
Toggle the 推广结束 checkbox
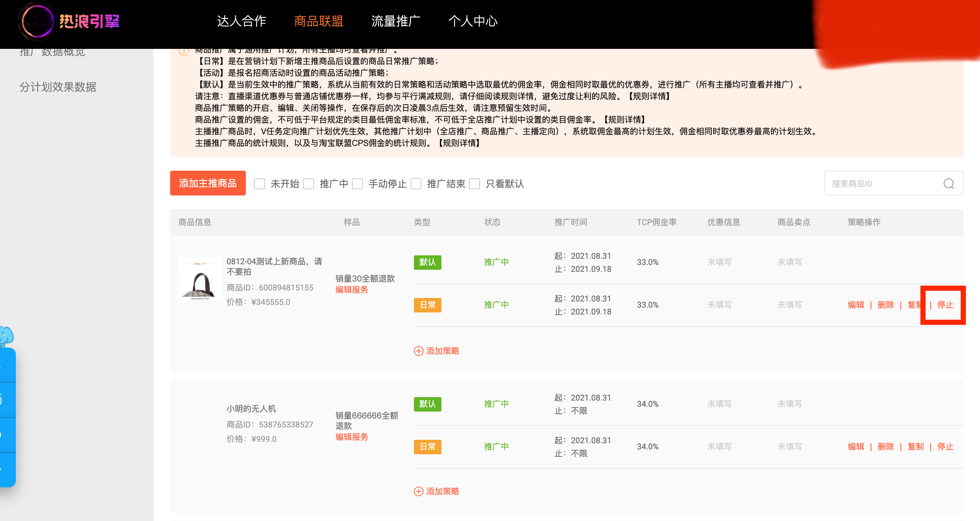[416, 184]
